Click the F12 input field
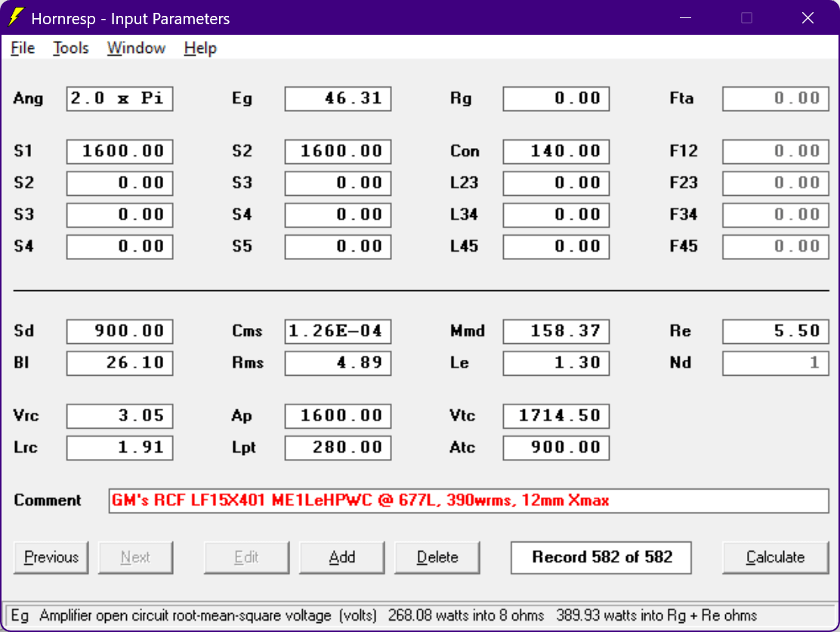This screenshot has width=840, height=632. 775,151
